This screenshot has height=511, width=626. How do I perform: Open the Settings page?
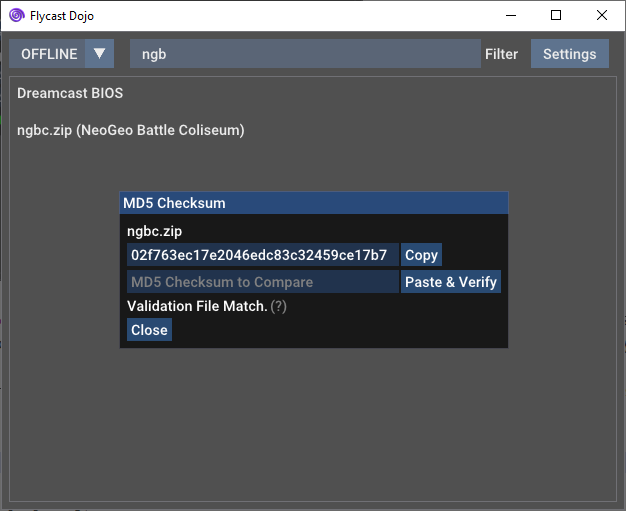570,53
